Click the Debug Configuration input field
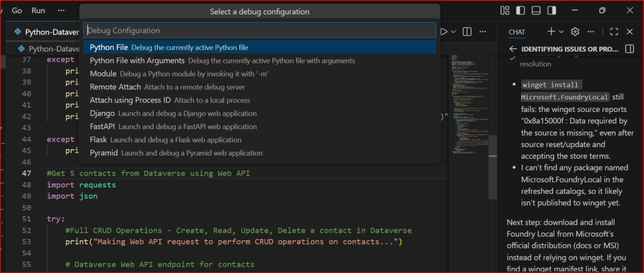Viewport: 644px width, 273px height. (260, 30)
